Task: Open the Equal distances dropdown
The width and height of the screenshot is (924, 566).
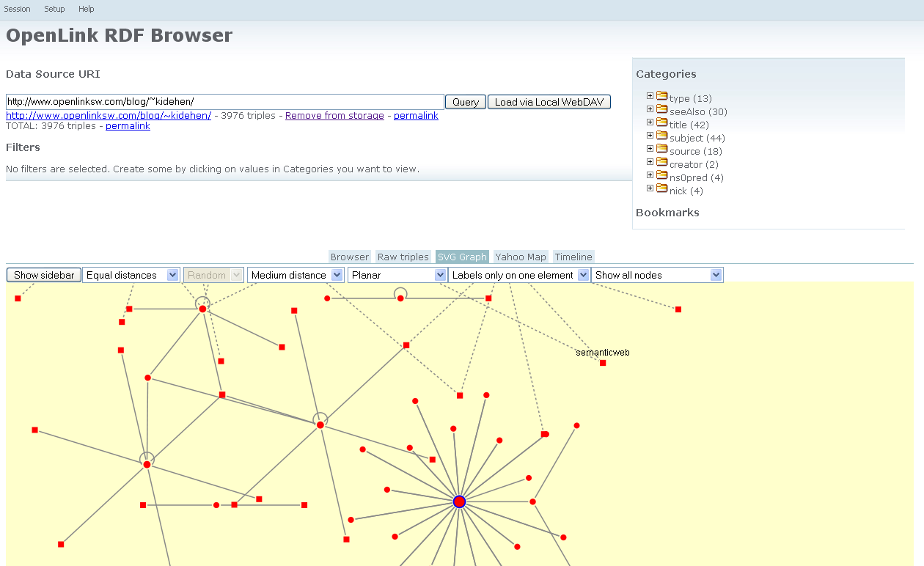Action: 131,275
